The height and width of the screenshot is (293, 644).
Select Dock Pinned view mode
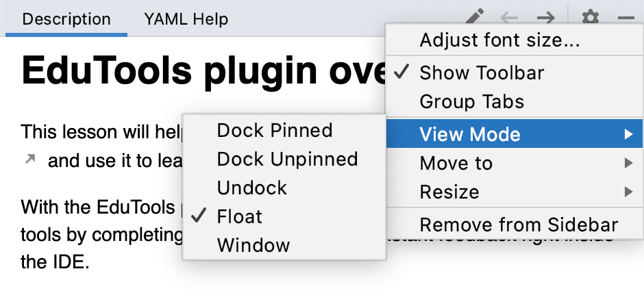point(284,131)
